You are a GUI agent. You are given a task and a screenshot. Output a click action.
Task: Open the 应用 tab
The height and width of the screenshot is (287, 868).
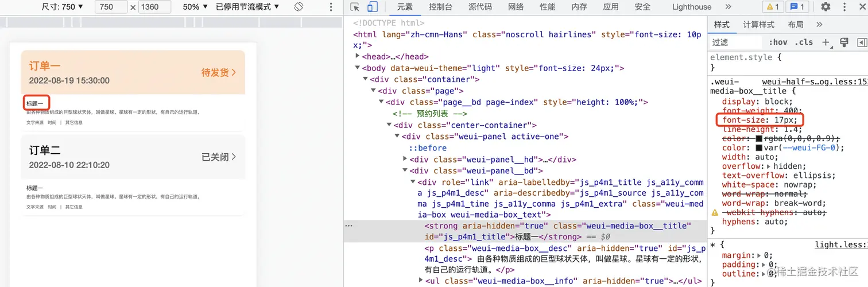pyautogui.click(x=610, y=7)
